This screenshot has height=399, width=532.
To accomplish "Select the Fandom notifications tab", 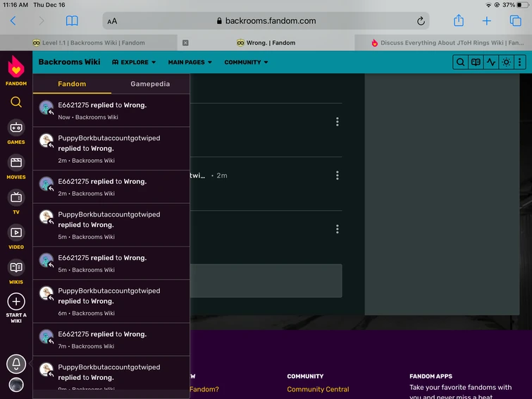I will tap(72, 84).
